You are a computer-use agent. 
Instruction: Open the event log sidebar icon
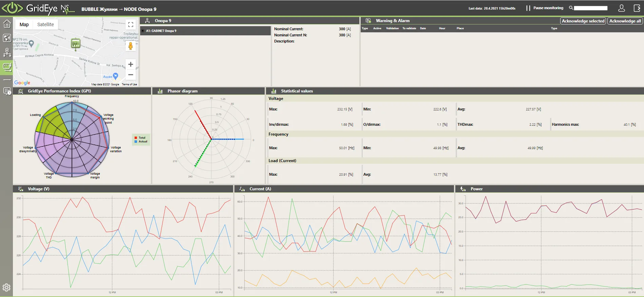pyautogui.click(x=7, y=91)
